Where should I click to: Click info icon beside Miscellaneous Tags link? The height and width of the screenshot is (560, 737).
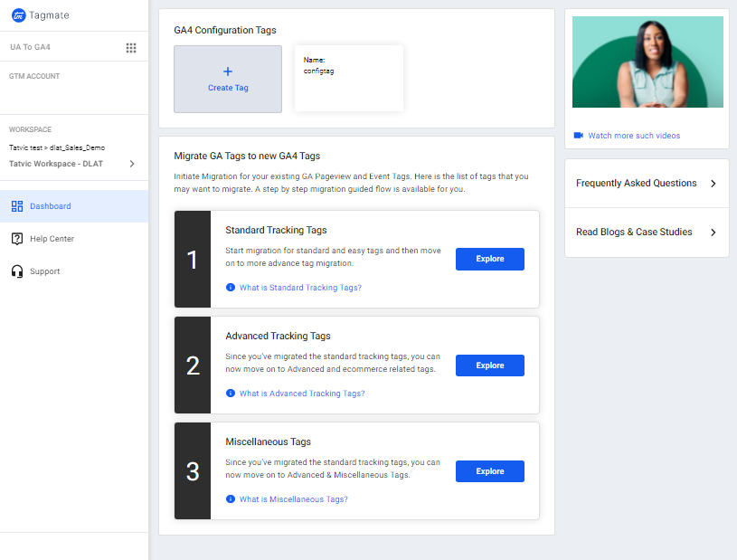231,499
